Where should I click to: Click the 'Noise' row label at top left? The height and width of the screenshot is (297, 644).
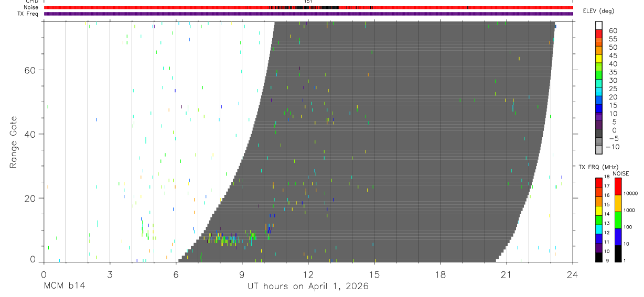tap(31, 7)
